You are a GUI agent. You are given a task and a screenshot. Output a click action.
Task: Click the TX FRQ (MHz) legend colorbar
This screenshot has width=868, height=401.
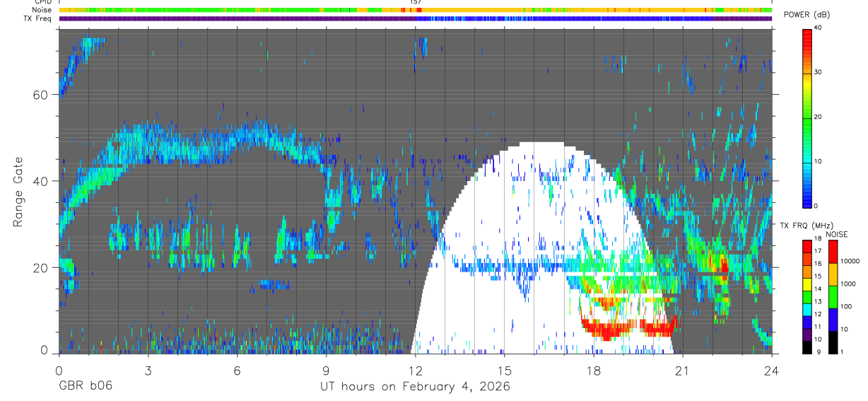coord(807,296)
